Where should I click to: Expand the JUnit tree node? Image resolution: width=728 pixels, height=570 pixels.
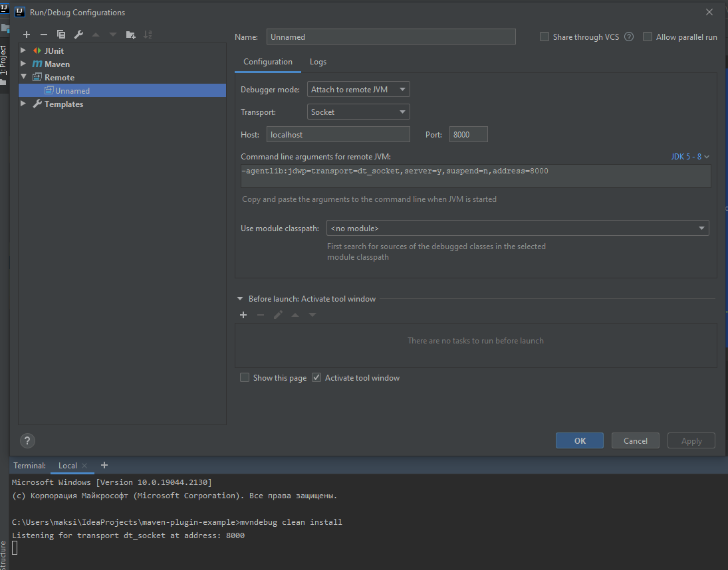pyautogui.click(x=23, y=50)
